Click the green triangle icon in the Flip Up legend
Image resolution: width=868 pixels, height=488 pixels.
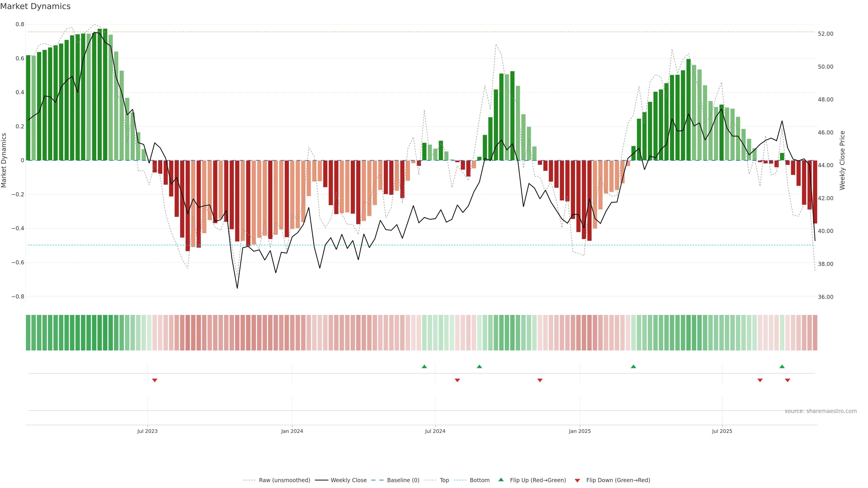(x=501, y=480)
